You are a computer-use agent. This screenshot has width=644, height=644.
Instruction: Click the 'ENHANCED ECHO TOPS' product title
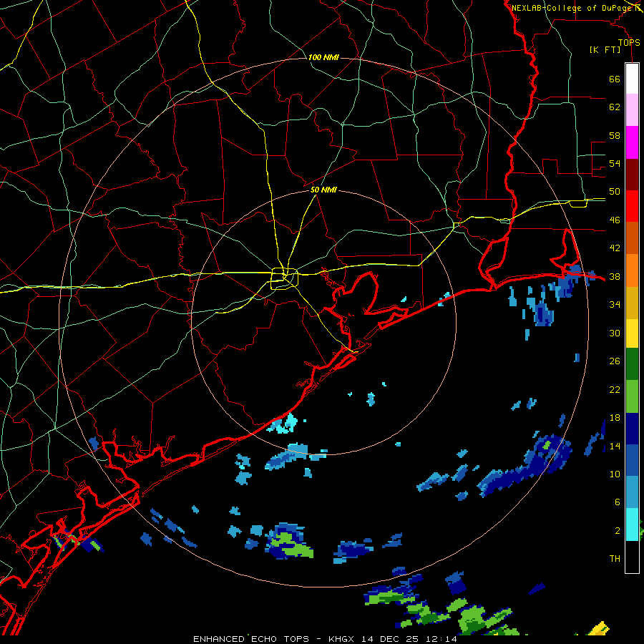point(251,639)
